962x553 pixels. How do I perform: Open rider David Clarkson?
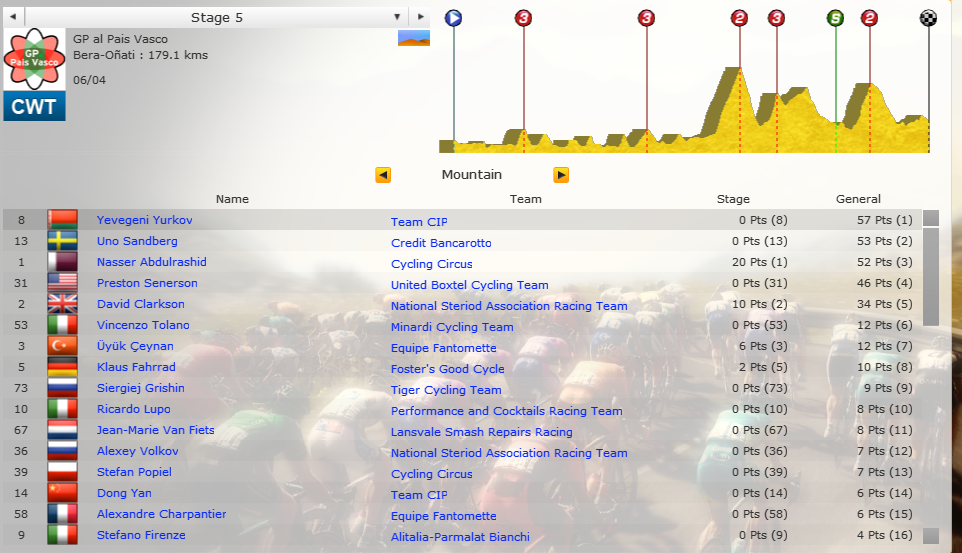tap(140, 304)
